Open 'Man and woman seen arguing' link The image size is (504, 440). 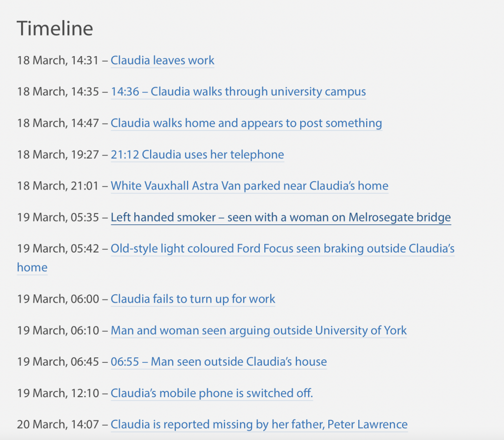[x=259, y=331]
